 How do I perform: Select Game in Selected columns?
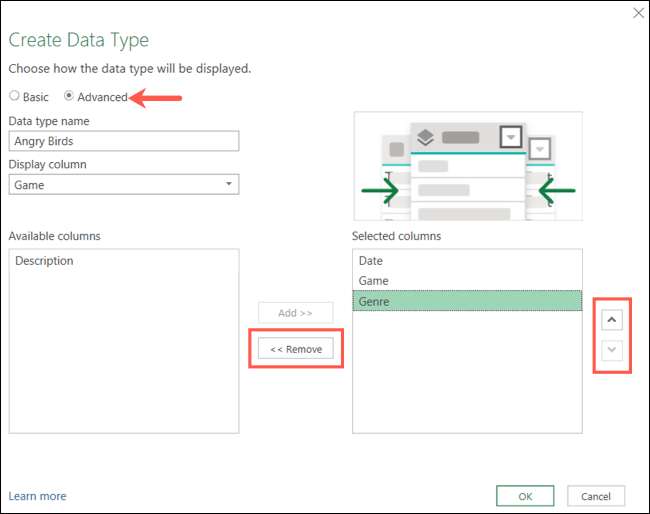373,281
